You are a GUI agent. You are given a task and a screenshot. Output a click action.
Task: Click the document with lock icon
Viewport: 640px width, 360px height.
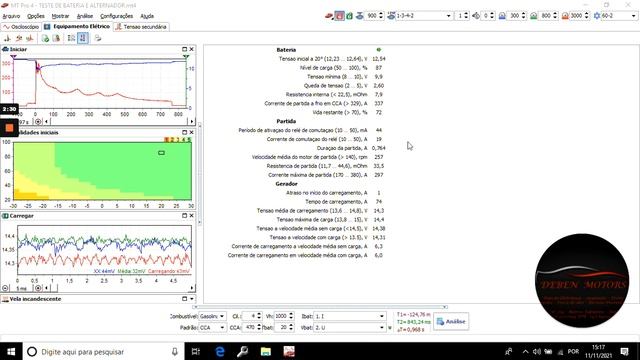pos(56,38)
